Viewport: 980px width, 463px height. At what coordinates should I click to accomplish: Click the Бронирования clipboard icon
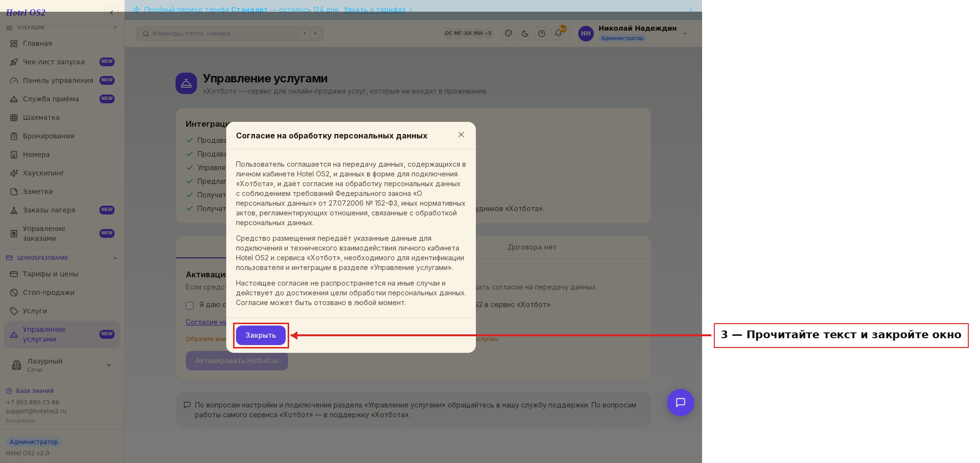click(14, 136)
